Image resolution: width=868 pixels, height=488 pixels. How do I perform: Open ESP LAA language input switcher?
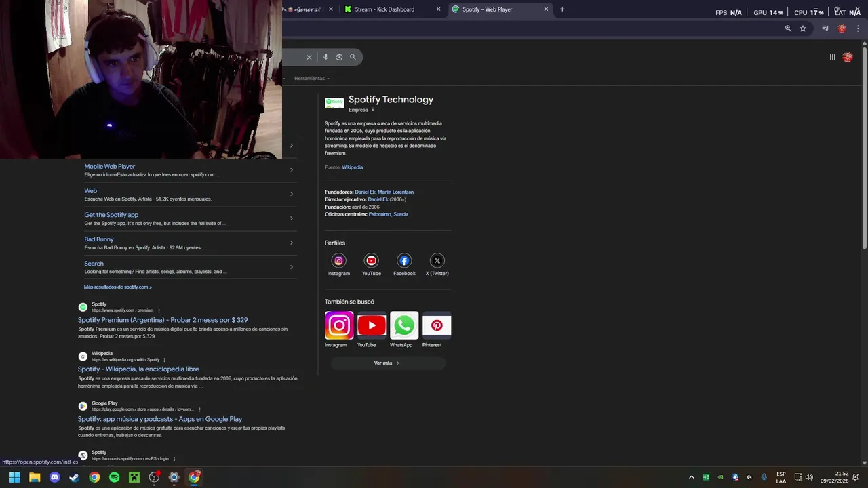781,477
